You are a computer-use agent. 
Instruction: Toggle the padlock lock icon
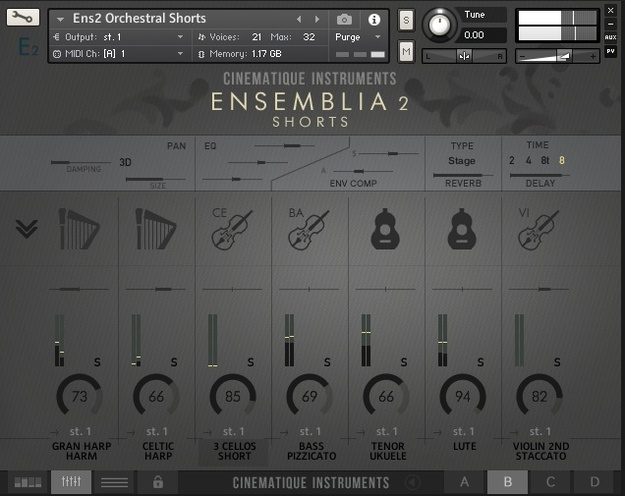click(x=158, y=482)
